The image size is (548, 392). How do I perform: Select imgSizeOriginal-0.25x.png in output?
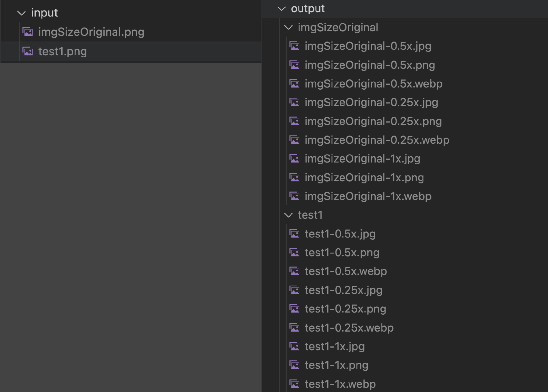click(373, 121)
